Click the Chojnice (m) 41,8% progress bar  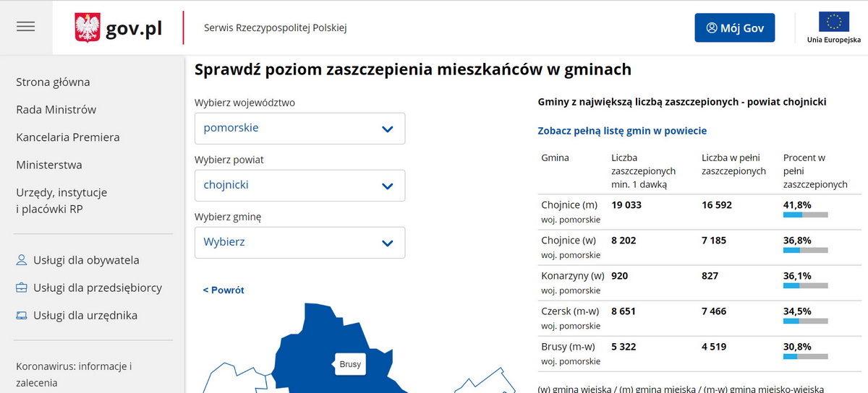pos(805,215)
